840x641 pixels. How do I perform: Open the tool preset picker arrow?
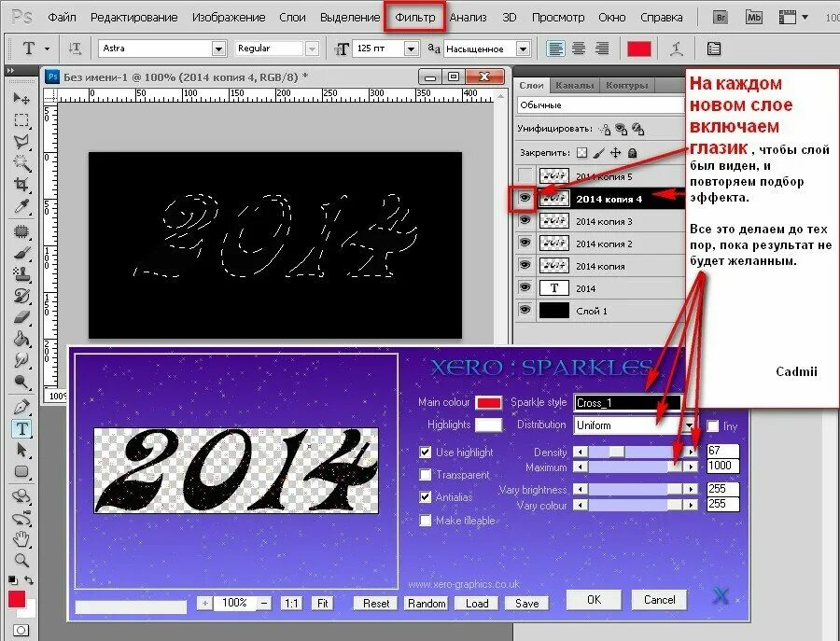click(x=48, y=49)
